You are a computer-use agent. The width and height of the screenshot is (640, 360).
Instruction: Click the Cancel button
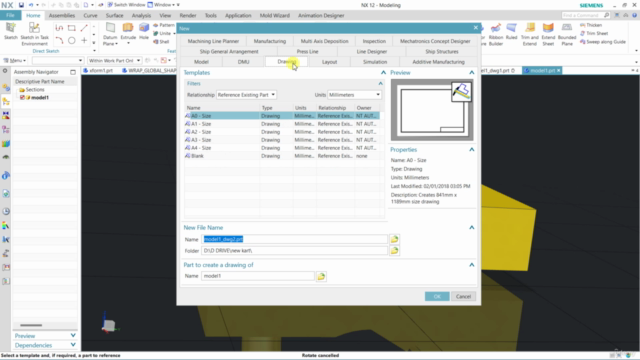click(463, 296)
